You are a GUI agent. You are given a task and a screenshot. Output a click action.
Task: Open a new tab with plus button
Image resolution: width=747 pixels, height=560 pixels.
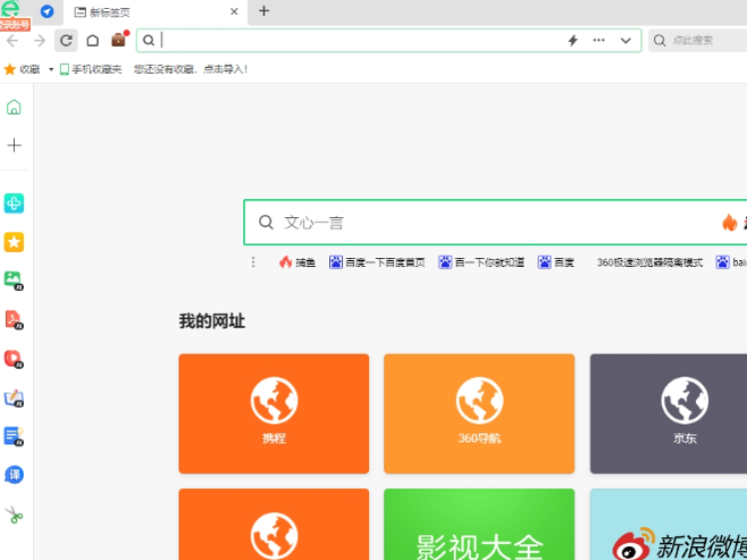point(264,11)
